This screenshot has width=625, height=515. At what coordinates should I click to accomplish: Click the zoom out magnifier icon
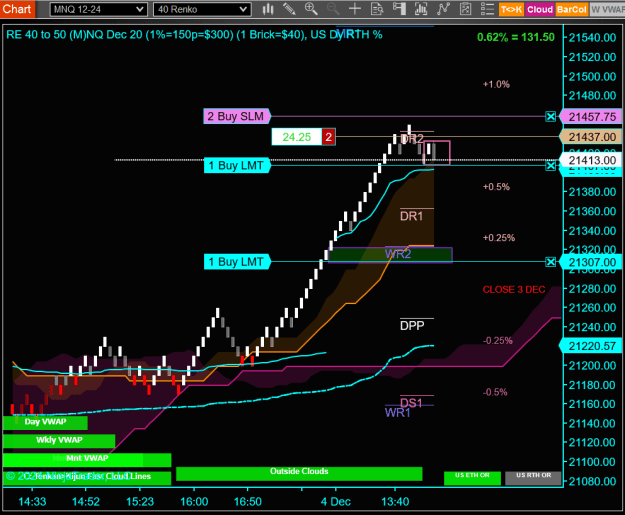click(333, 9)
